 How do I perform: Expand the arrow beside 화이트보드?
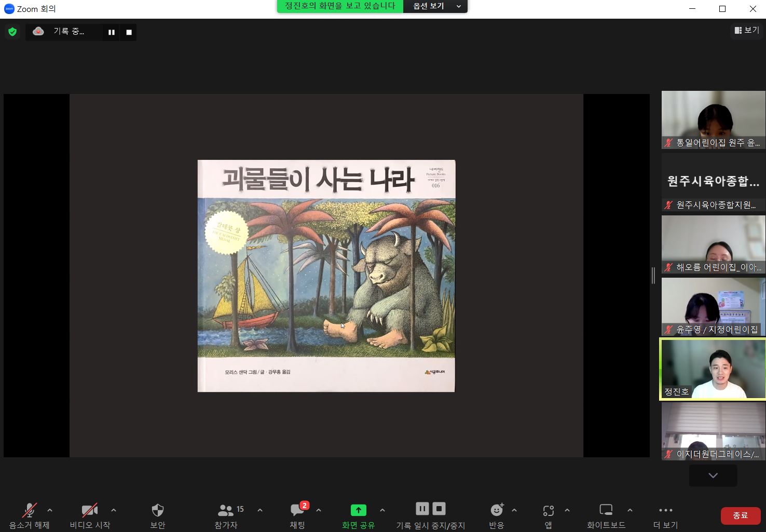coord(630,510)
